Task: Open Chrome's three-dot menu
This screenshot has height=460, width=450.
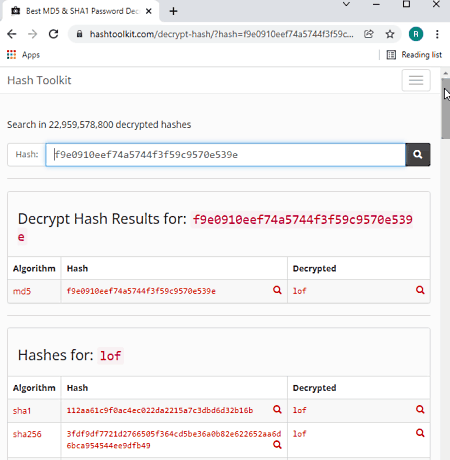Action: click(437, 34)
